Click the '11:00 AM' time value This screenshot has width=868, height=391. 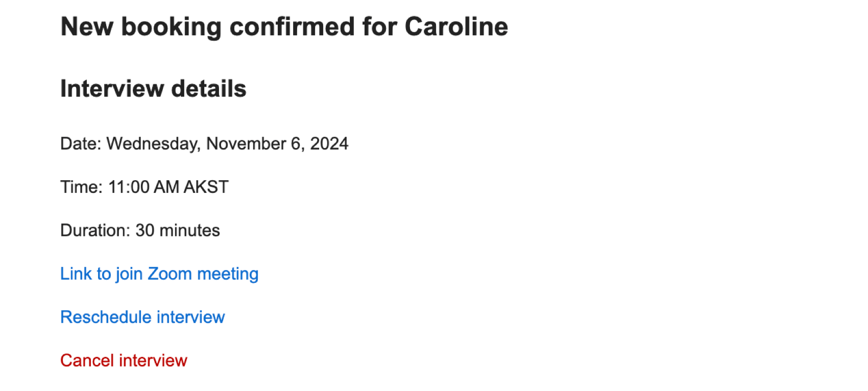click(143, 187)
